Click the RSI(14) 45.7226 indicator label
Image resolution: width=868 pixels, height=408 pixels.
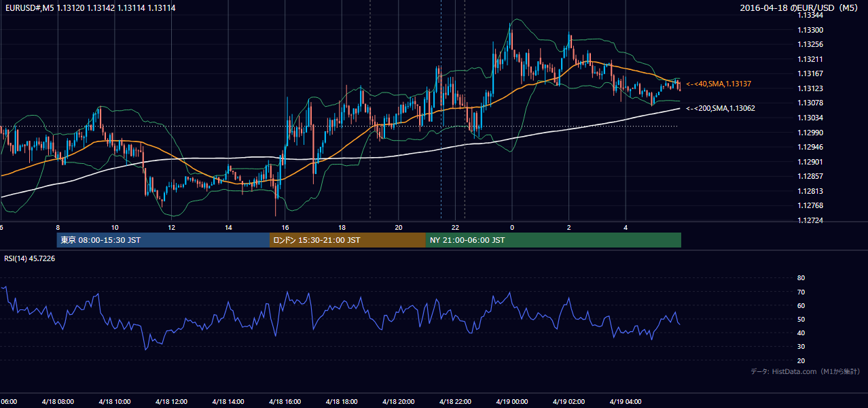click(30, 258)
